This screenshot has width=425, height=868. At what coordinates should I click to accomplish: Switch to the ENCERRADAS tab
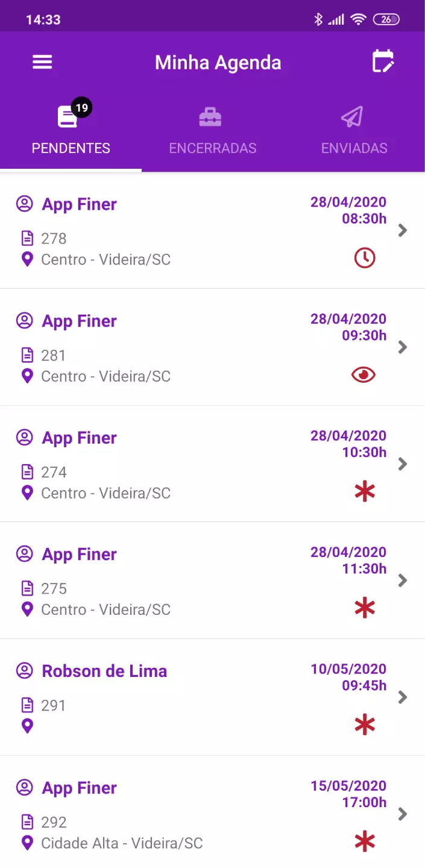coord(213,148)
